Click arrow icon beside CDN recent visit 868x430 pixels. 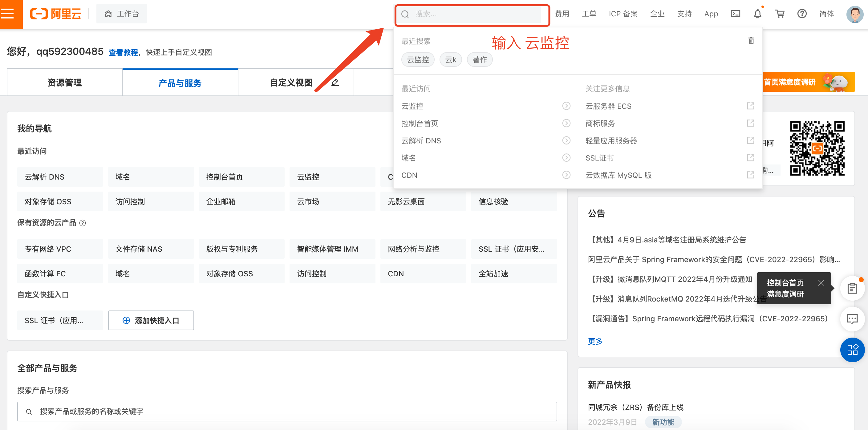click(x=566, y=175)
